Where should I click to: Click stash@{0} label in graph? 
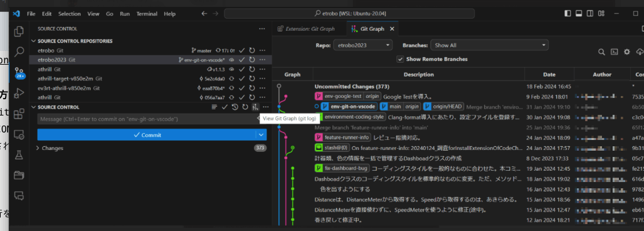point(332,148)
